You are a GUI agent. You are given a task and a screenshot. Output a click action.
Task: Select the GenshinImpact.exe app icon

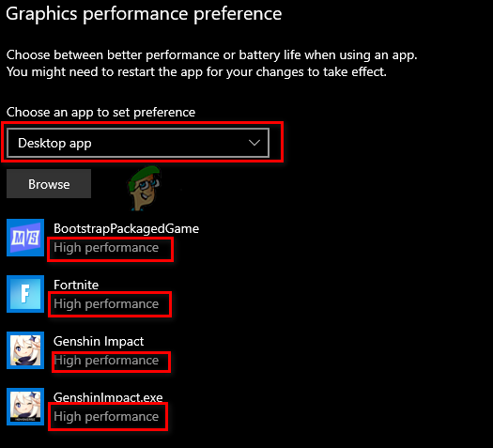pyautogui.click(x=25, y=406)
